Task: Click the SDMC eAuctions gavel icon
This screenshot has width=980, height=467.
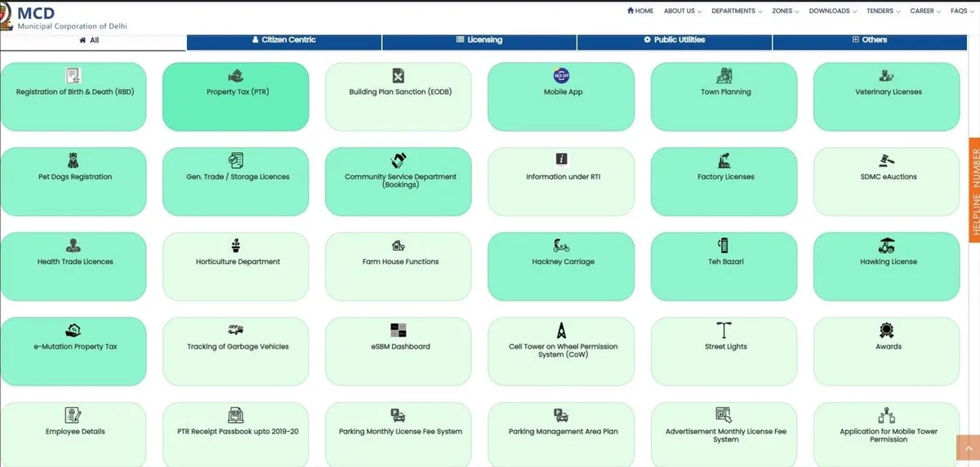Action: pos(887,160)
